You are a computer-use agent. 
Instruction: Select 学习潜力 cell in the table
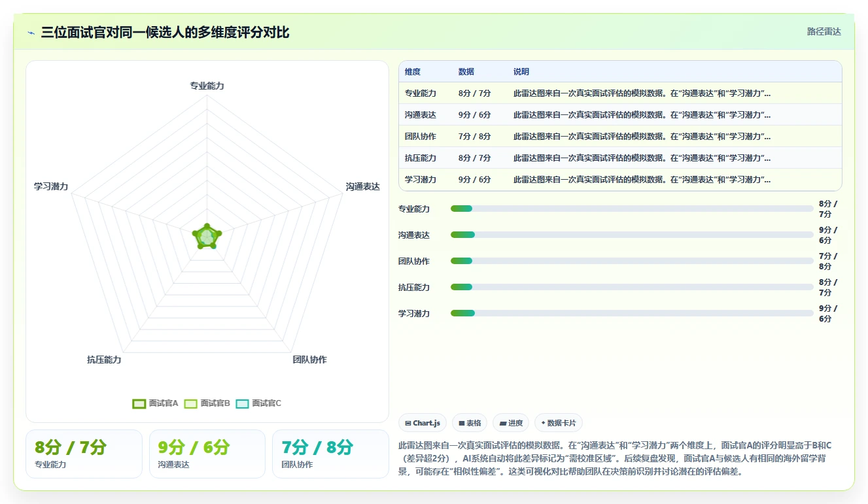(420, 180)
